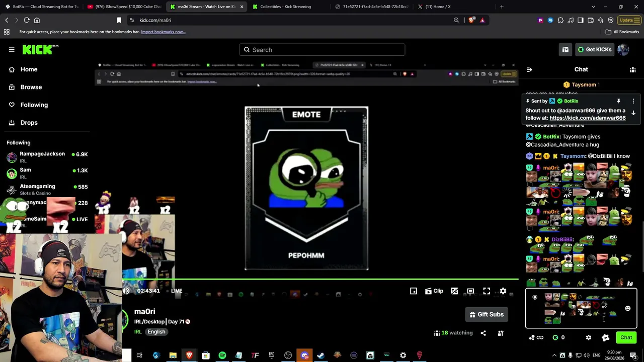Switch to the Collectibles Kick Streaming tab
Screen dimensions: 644x362
tap(286, 7)
